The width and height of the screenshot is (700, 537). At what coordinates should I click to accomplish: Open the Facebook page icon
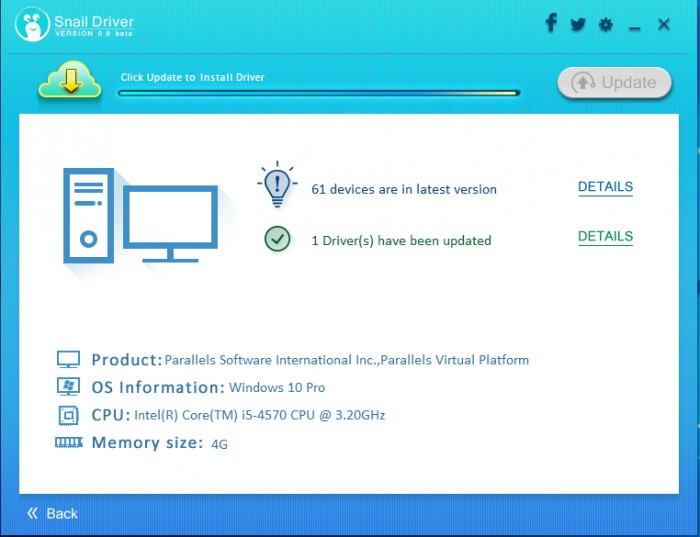click(x=551, y=23)
